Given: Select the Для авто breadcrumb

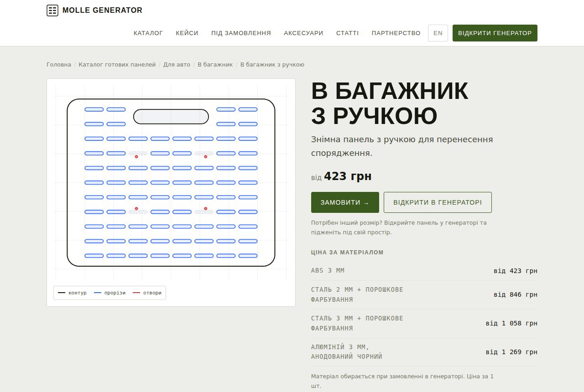Looking at the screenshot, I should pyautogui.click(x=177, y=65).
